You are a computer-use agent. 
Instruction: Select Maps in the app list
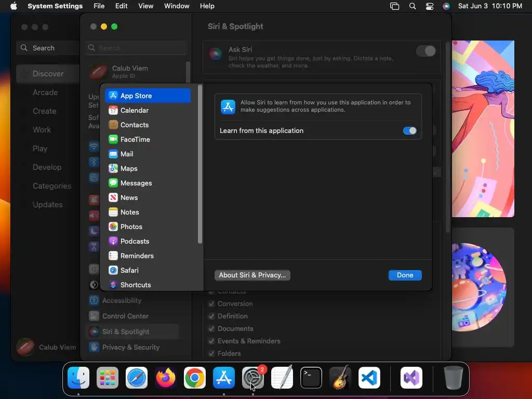148,169
